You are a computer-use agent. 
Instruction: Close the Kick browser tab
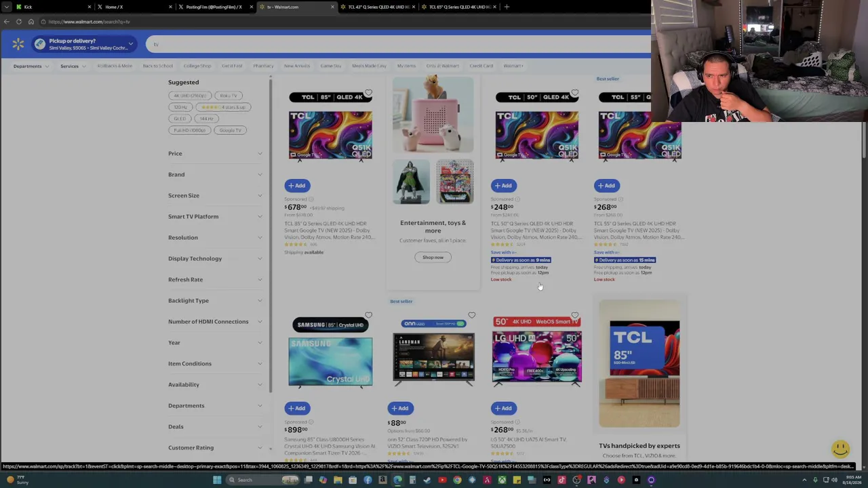pyautogui.click(x=89, y=7)
